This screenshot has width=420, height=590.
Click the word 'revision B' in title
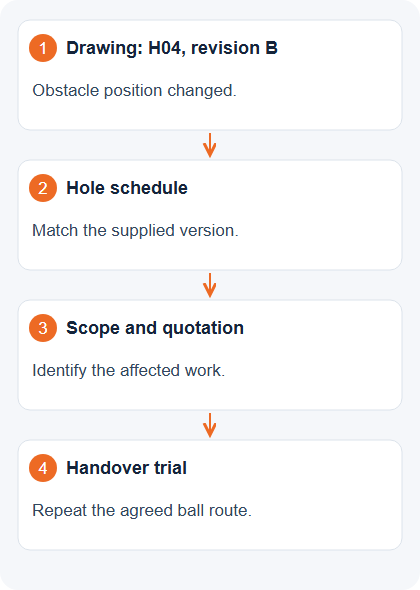(x=234, y=48)
